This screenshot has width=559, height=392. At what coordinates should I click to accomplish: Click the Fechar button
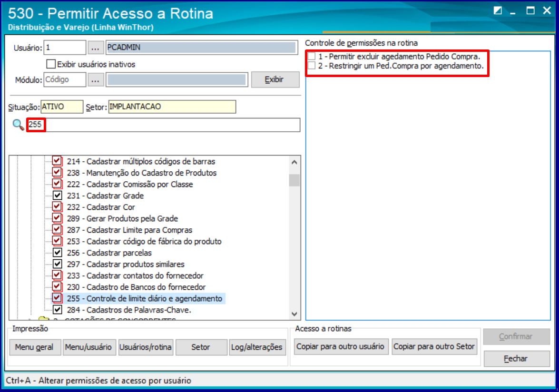pyautogui.click(x=516, y=359)
